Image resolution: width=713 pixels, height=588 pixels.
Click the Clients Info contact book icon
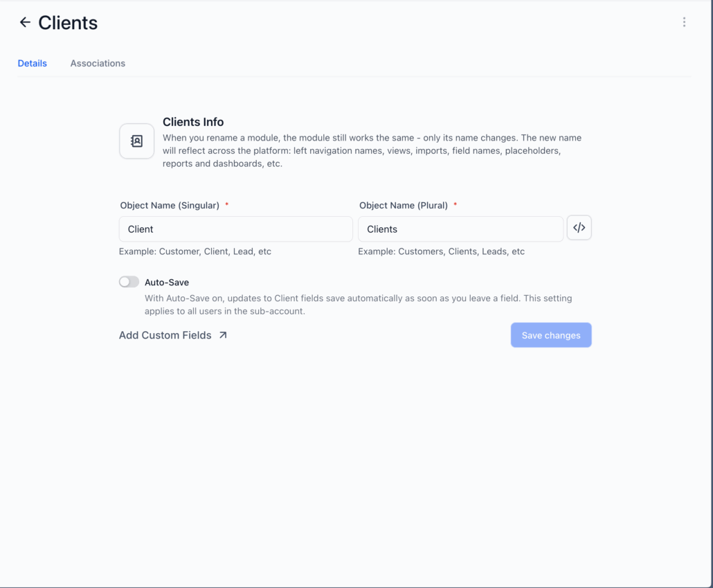coord(136,141)
